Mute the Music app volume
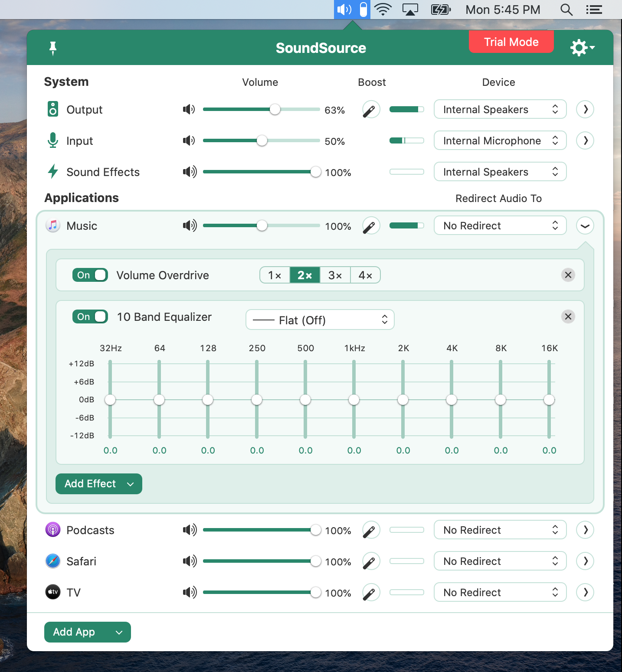Image resolution: width=622 pixels, height=672 pixels. pos(190,225)
